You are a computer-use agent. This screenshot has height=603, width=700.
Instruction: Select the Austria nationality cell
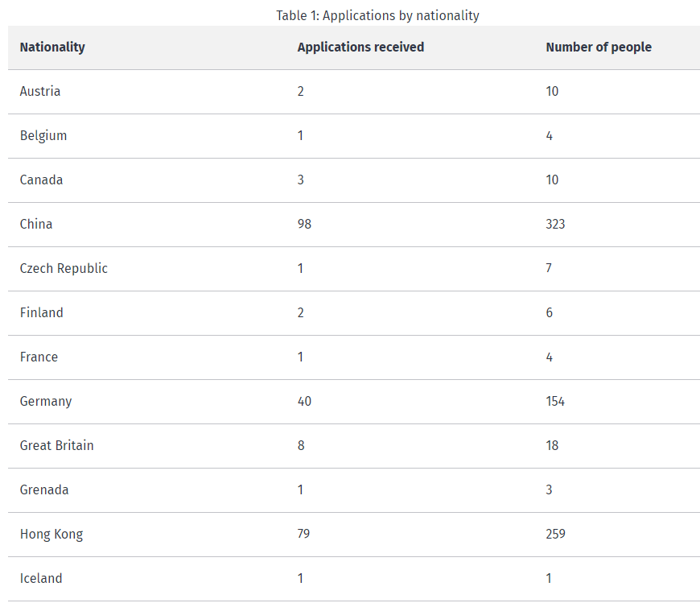(40, 92)
